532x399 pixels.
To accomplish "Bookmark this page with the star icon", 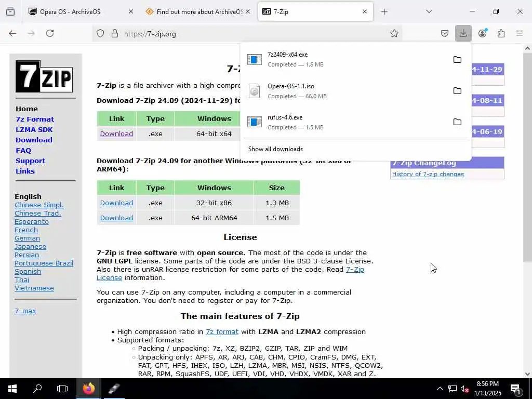I will pos(394,34).
